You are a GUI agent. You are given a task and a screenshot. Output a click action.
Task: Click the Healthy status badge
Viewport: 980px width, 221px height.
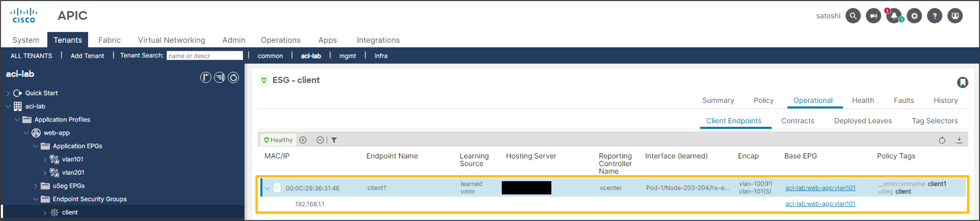coord(278,140)
